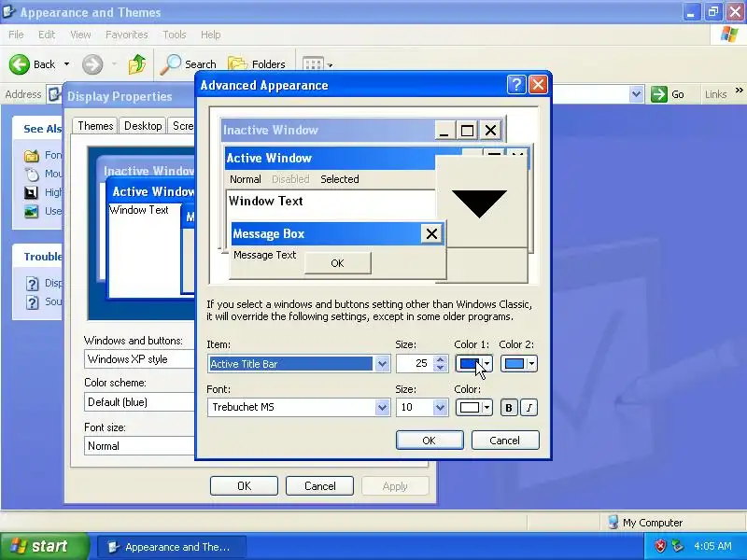Click the Selected menu item in preview
The width and height of the screenshot is (747, 560).
[x=339, y=179]
